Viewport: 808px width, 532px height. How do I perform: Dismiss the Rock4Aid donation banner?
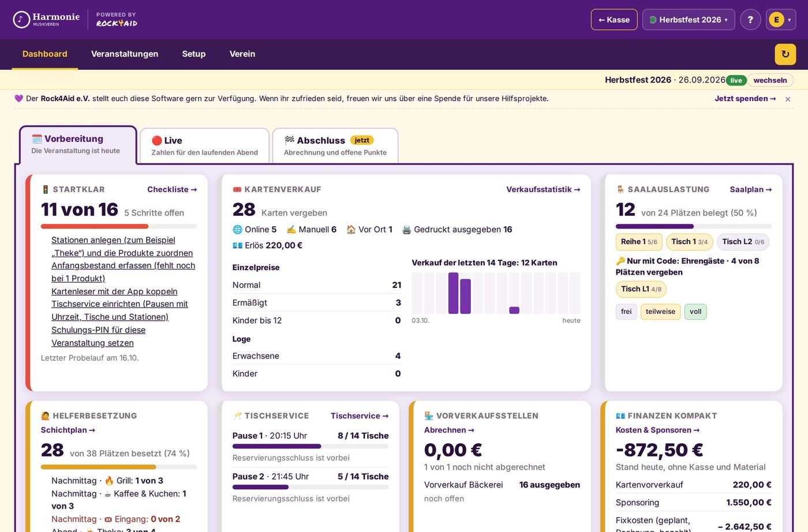[788, 99]
